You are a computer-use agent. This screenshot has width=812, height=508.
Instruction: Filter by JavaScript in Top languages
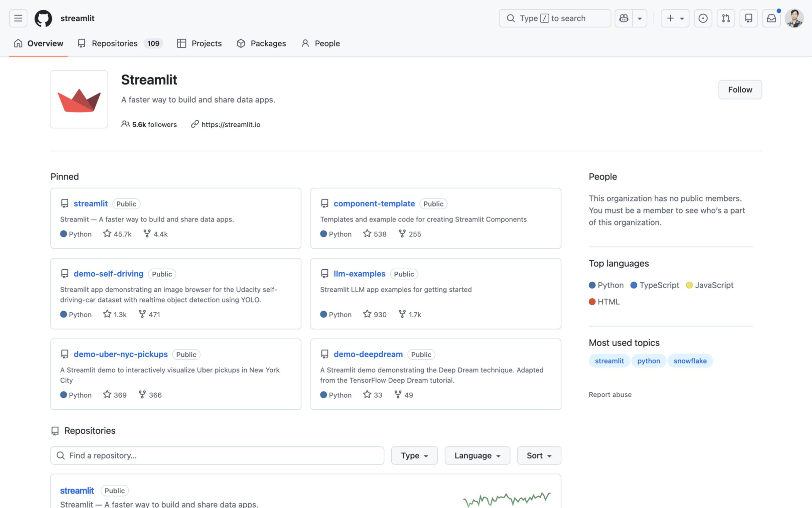[709, 285]
